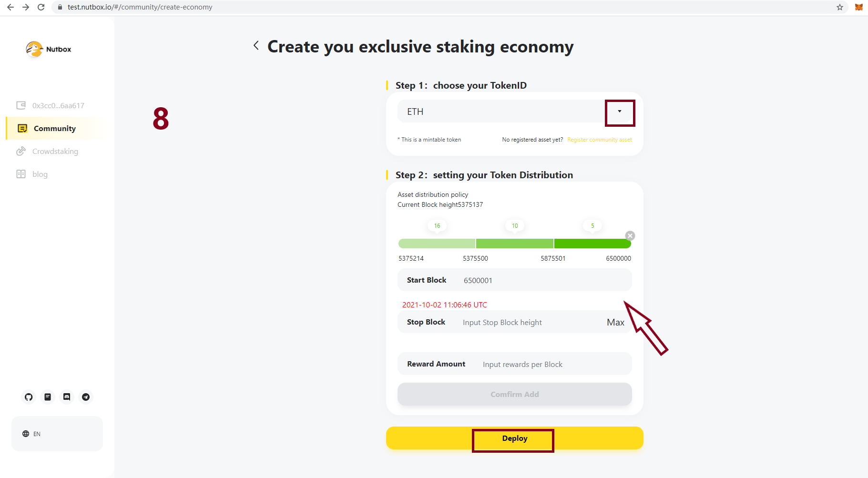Click the dark green distribution bar segment

[592, 244]
